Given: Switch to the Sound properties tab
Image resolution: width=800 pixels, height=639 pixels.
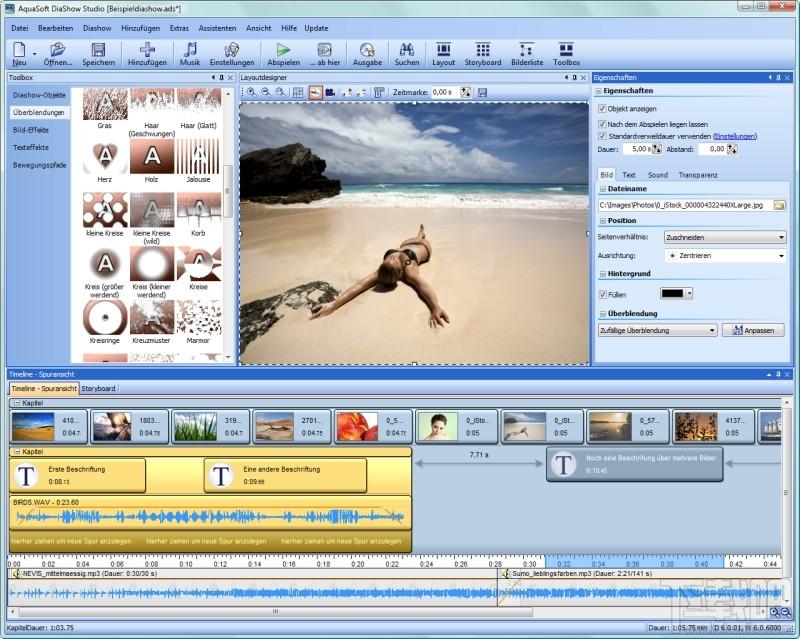Looking at the screenshot, I should (x=657, y=175).
